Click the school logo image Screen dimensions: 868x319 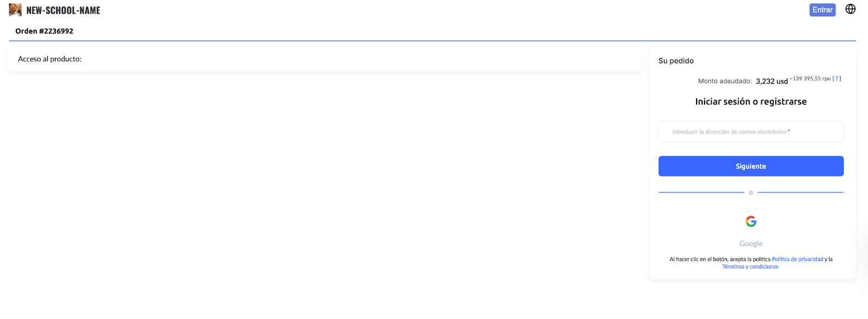(x=15, y=10)
